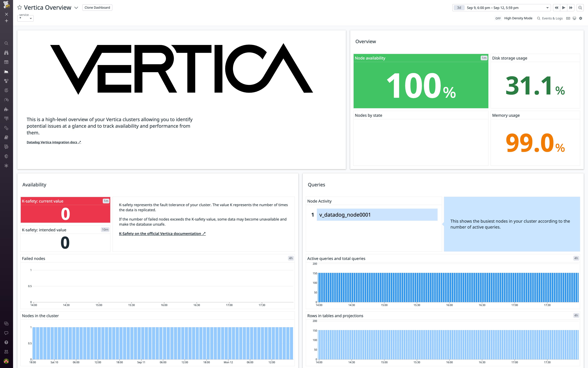
Task: Click the dashboard settings gear icon
Action: [x=581, y=18]
